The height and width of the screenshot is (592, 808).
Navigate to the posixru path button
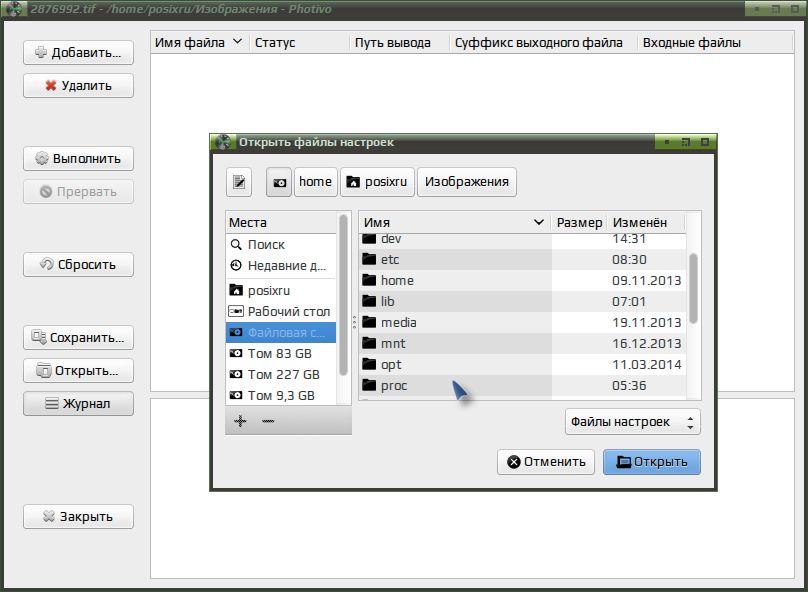tap(377, 182)
